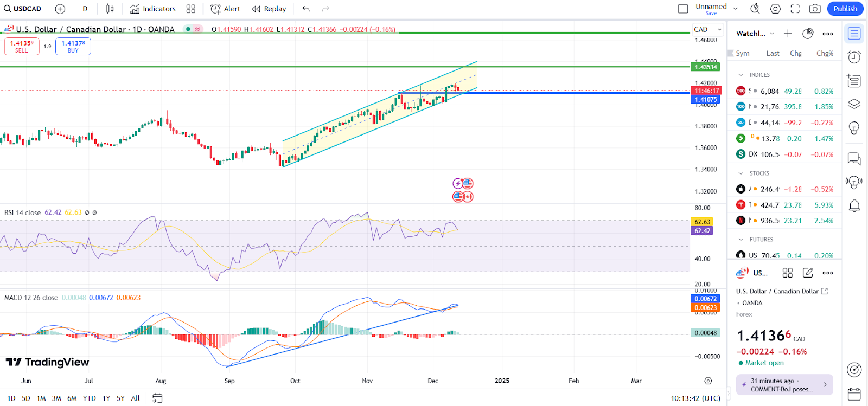Screen dimensions: 868x406
Task: Sort the watchlist by Chg% column
Action: (x=825, y=53)
